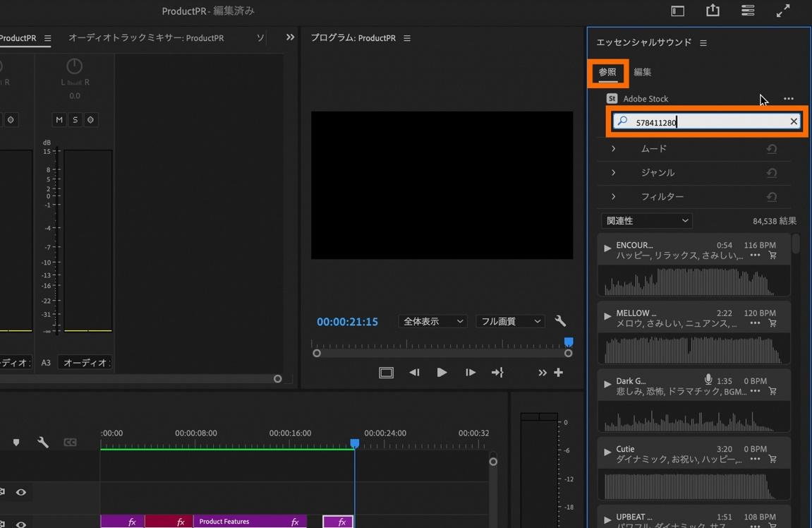Solo audio track with S button

75,120
